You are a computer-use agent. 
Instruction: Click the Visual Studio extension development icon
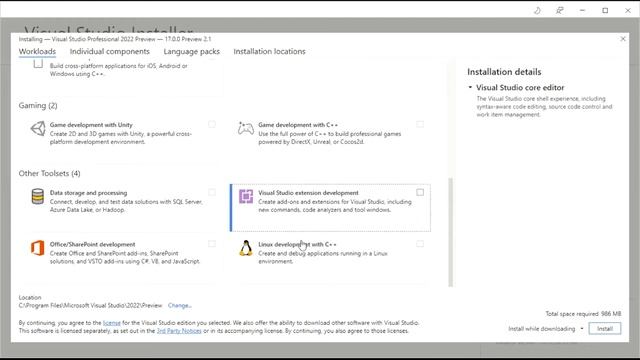click(246, 196)
